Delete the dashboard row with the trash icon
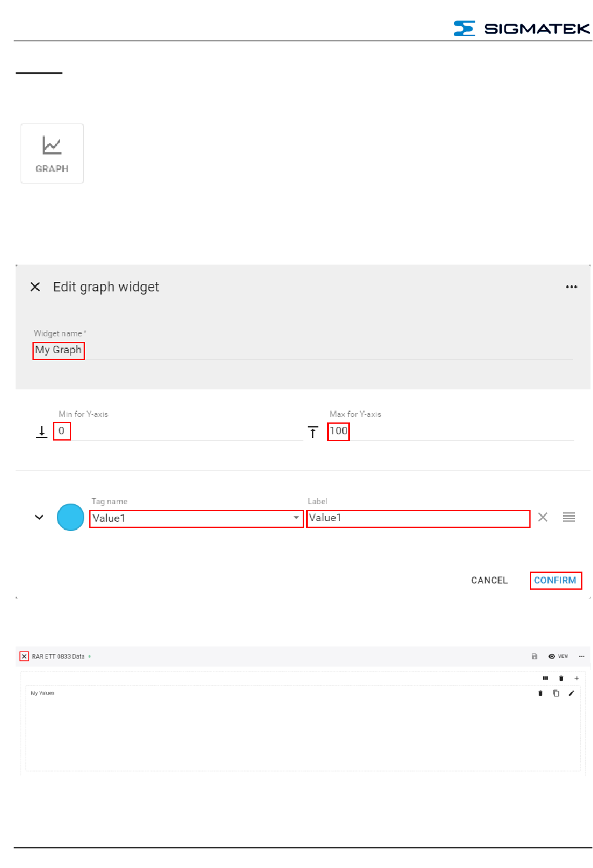Viewport: 593px width, 868px height. (x=561, y=678)
